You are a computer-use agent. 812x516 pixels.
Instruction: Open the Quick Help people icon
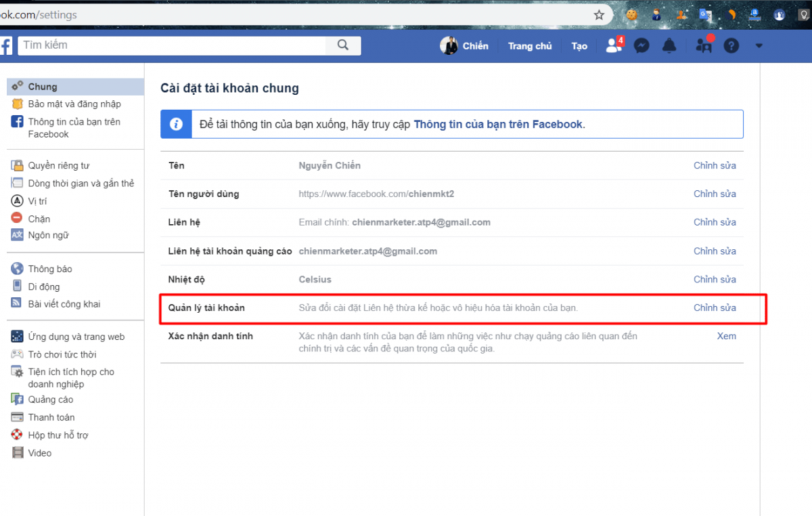[704, 46]
